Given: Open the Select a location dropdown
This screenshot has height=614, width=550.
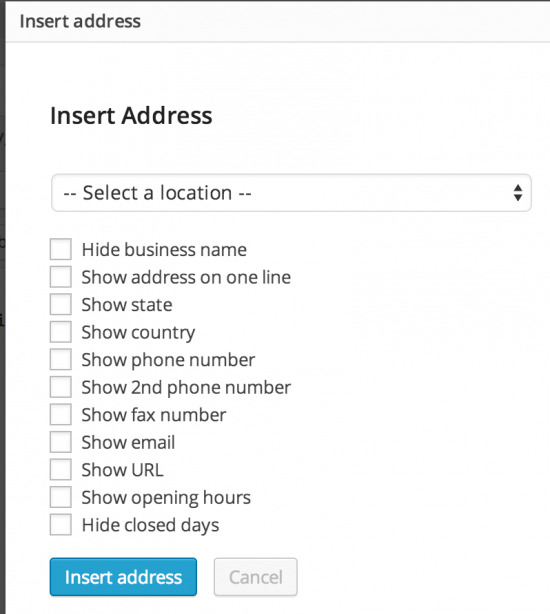Looking at the screenshot, I should pos(291,193).
